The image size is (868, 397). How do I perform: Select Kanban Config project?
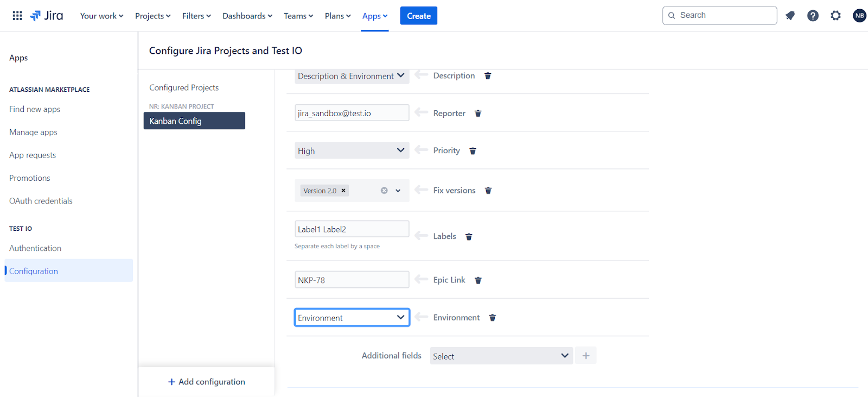[194, 121]
